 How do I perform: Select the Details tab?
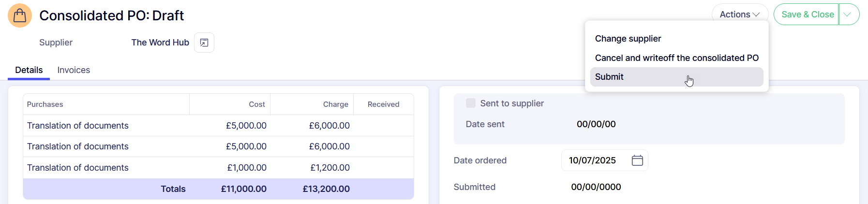(x=29, y=70)
